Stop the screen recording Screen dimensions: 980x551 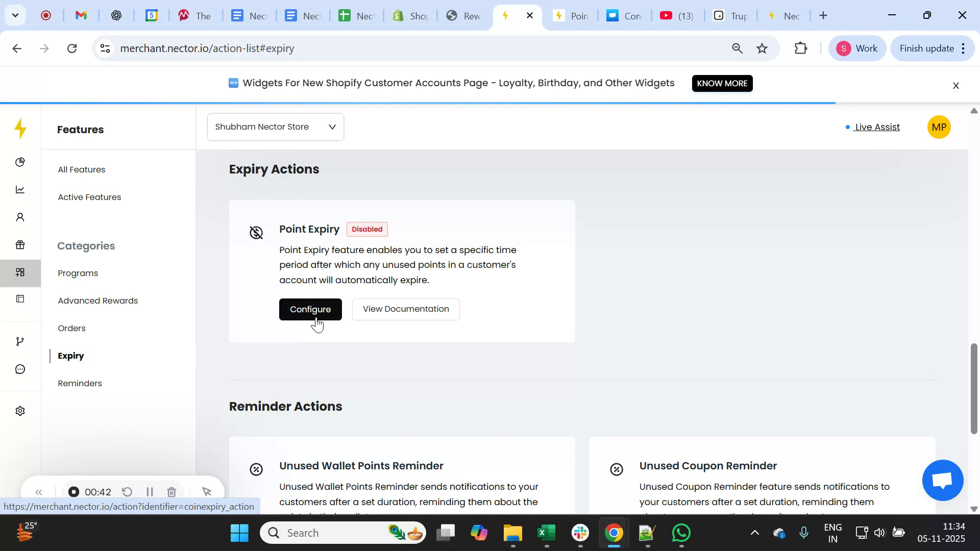point(73,492)
